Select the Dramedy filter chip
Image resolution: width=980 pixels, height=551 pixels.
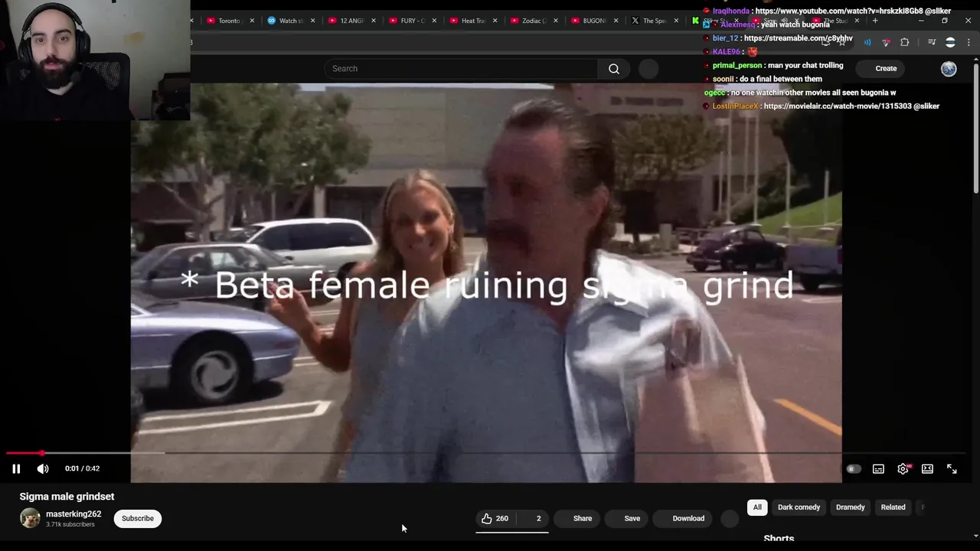pyautogui.click(x=850, y=507)
